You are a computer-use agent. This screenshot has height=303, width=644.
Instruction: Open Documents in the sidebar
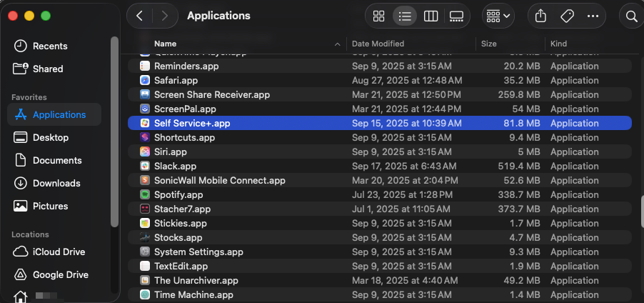tap(47, 160)
